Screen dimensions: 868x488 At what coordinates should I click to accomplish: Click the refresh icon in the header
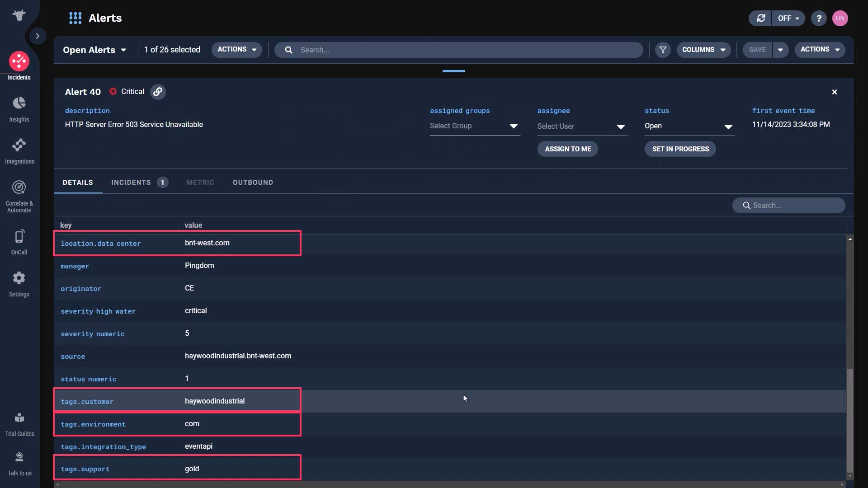[x=761, y=18]
